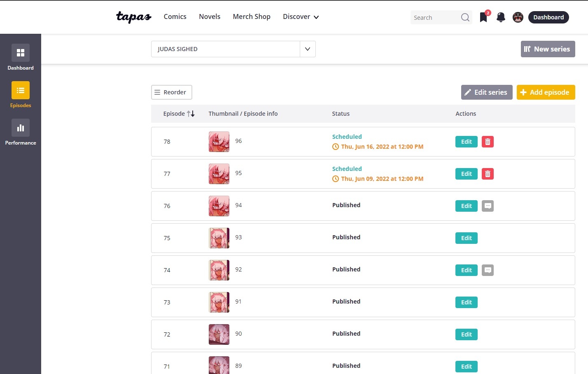Open the Performance sidebar section
588x374 pixels.
(x=21, y=132)
